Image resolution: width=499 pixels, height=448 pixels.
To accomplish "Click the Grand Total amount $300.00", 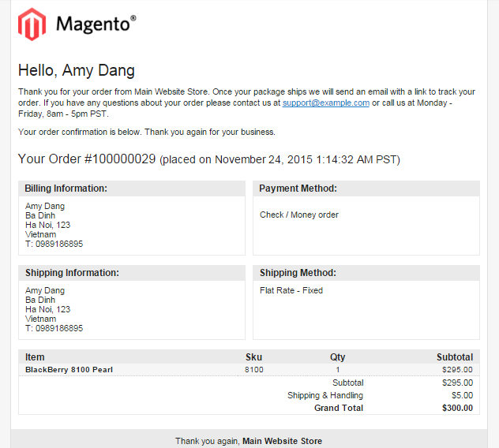I will [457, 408].
